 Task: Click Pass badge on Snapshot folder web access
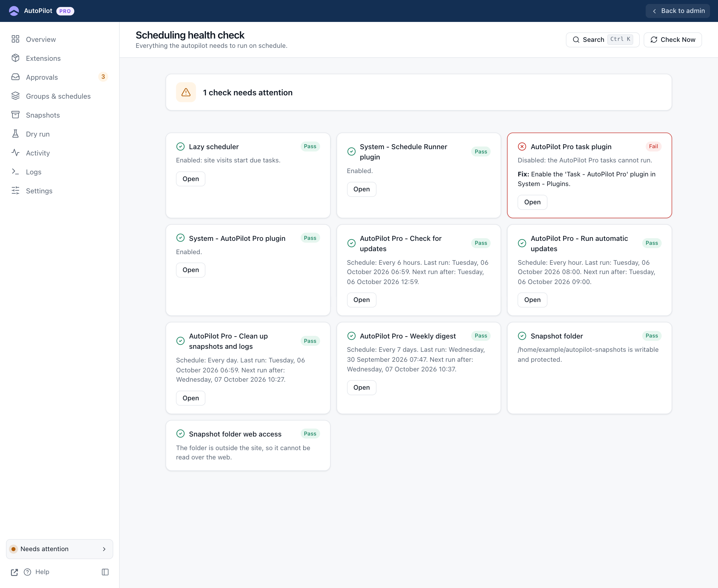click(x=310, y=434)
